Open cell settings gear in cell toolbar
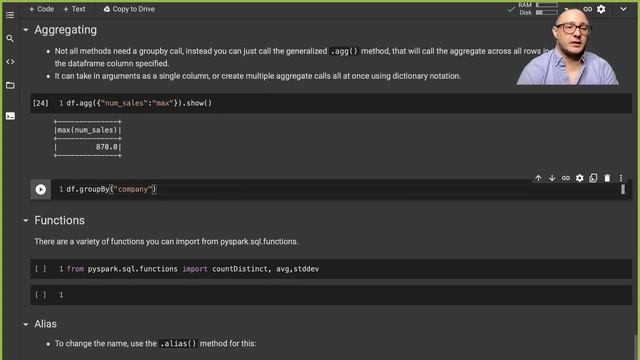This screenshot has height=360, width=640. pos(580,178)
